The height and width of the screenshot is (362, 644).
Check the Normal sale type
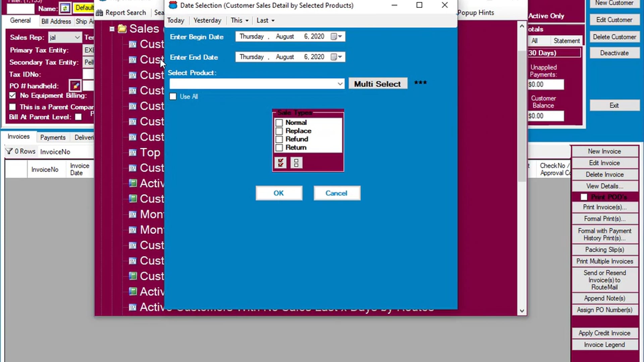(x=279, y=123)
